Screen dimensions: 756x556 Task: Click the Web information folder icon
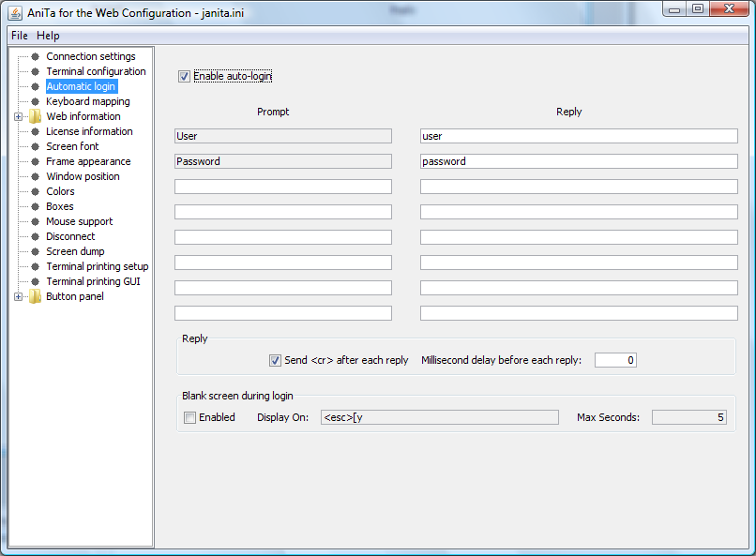35,116
